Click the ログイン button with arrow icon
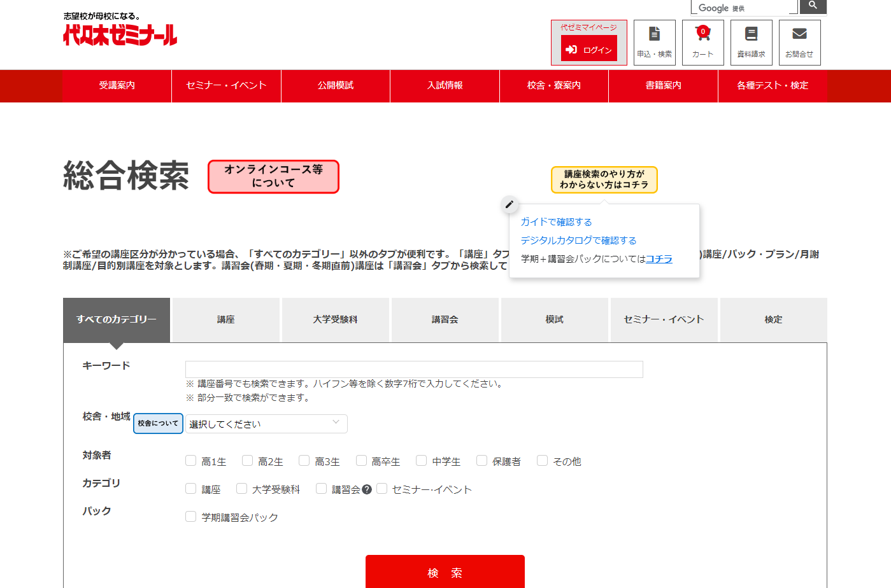 588,48
